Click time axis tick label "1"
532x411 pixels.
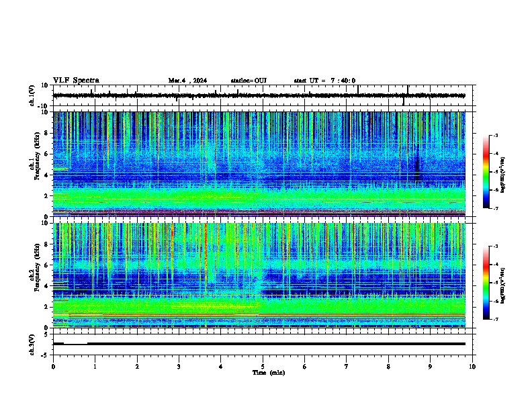[x=95, y=367]
